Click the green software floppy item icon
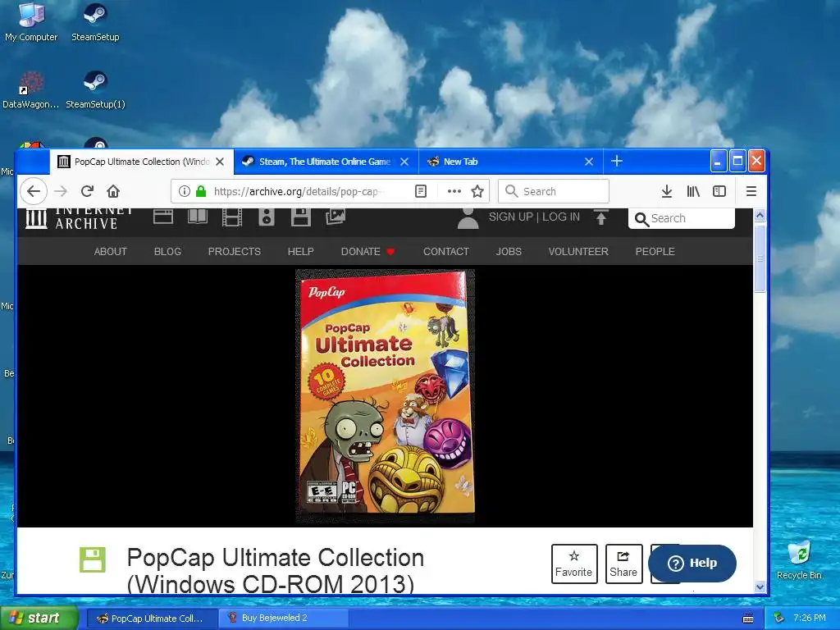 point(93,560)
